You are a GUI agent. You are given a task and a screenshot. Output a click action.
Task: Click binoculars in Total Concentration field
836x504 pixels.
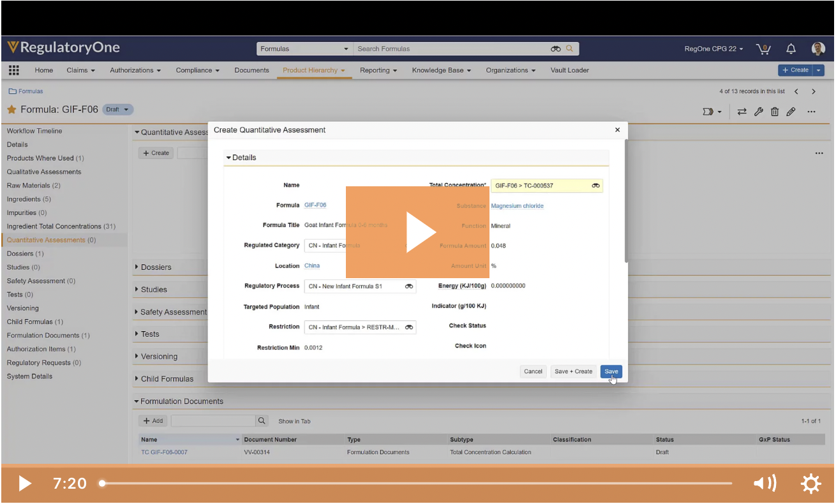point(595,186)
